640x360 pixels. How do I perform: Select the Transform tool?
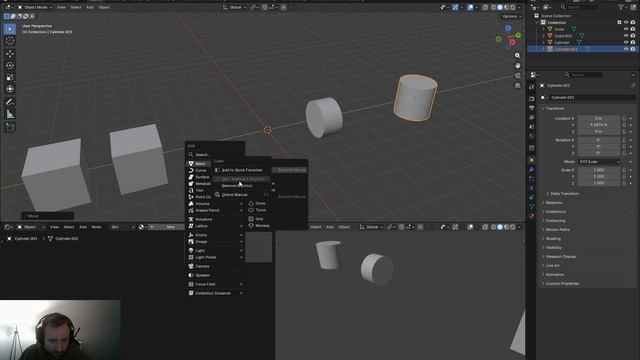pyautogui.click(x=10, y=89)
